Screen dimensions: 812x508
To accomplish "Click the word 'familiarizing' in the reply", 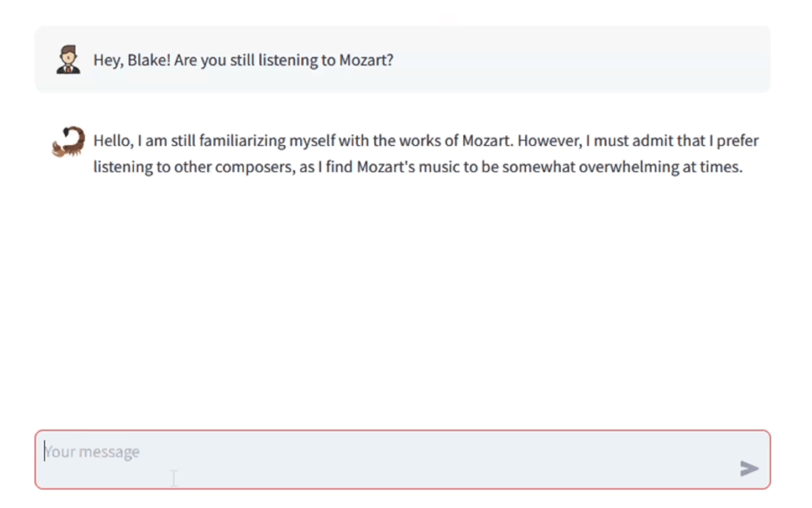I will (x=242, y=141).
